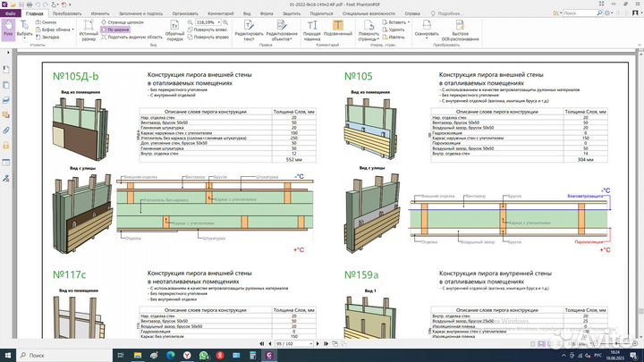Rotate view right (Повернуть вправо)
The image size is (644, 362).
(208, 37)
